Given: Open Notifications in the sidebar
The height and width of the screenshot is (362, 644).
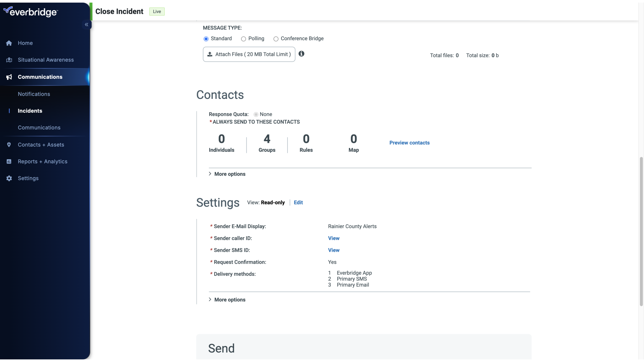Looking at the screenshot, I should 34,94.
